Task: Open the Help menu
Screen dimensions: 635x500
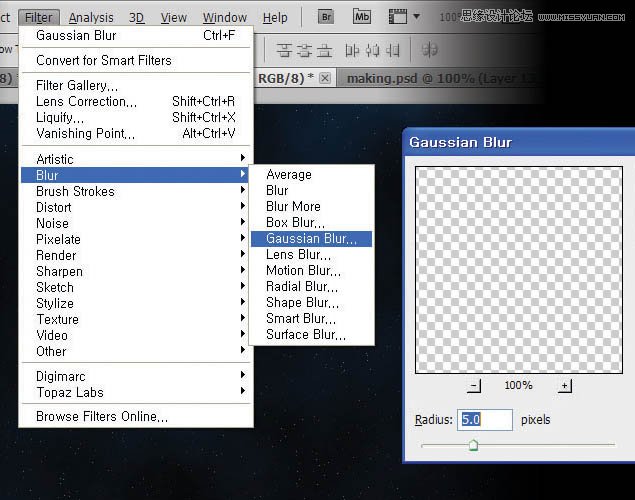Action: coord(275,17)
